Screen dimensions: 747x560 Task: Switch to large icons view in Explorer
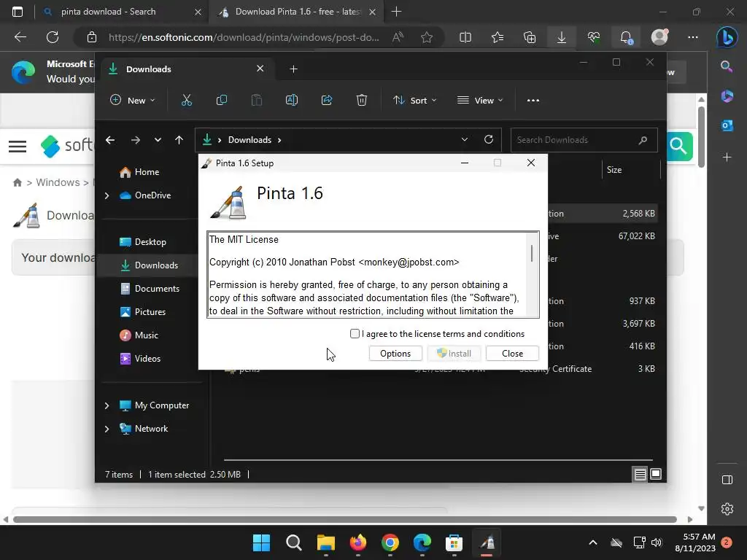click(x=656, y=474)
